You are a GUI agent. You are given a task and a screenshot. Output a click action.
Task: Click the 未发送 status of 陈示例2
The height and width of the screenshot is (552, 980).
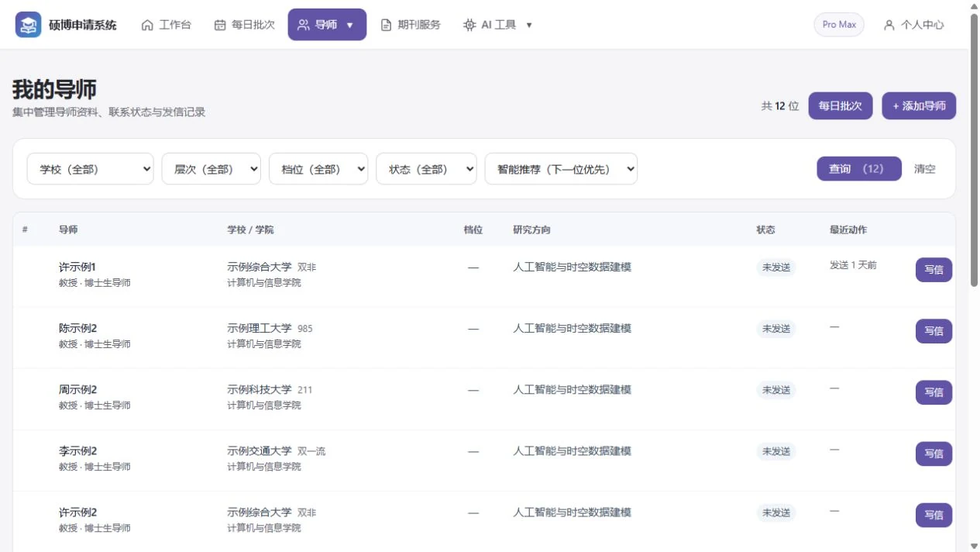pyautogui.click(x=776, y=329)
